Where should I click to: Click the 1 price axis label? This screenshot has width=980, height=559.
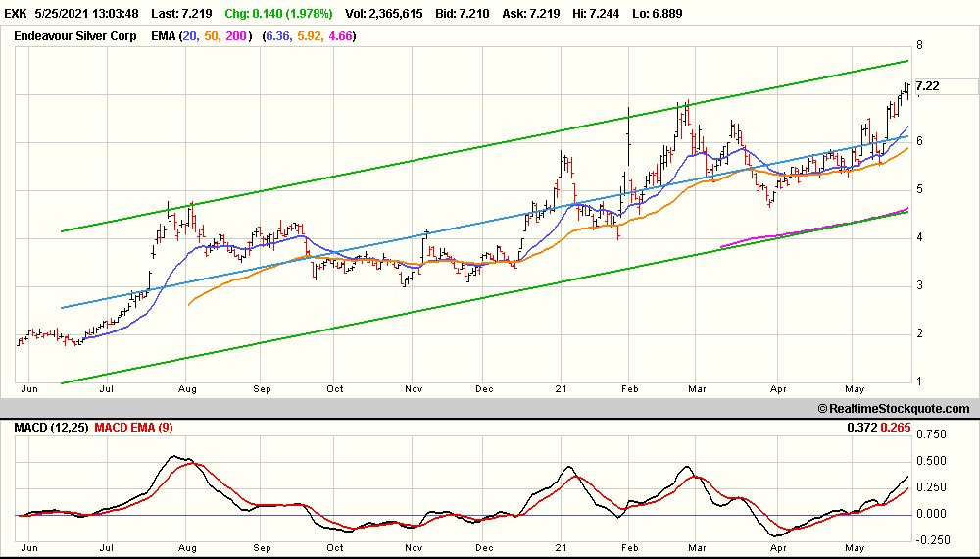pos(920,381)
